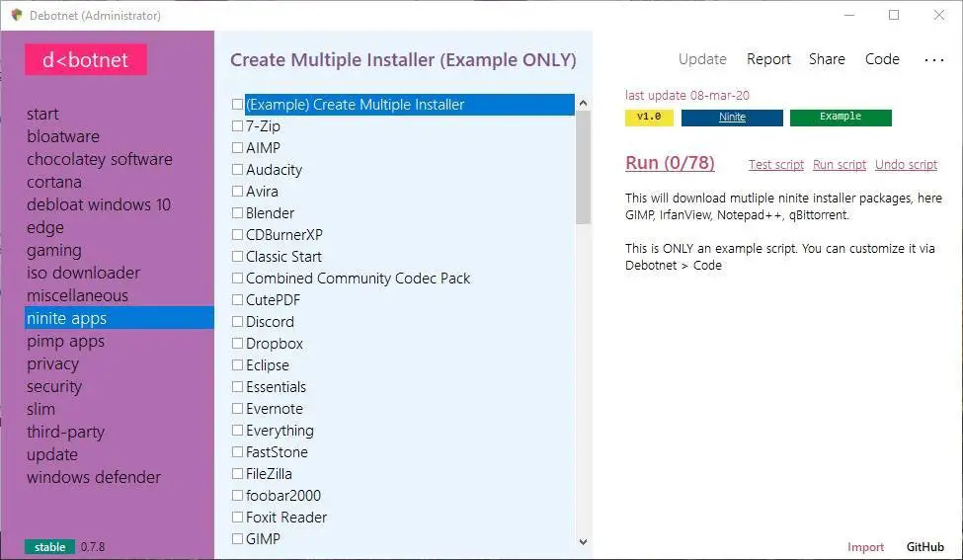Screen dimensions: 963x560
Task: Click the Undo script link
Action: (906, 165)
